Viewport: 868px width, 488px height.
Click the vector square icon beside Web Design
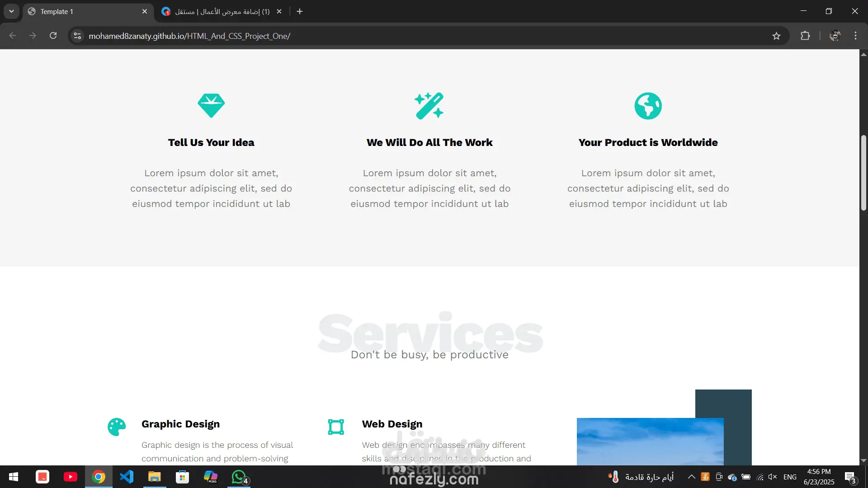pyautogui.click(x=336, y=427)
